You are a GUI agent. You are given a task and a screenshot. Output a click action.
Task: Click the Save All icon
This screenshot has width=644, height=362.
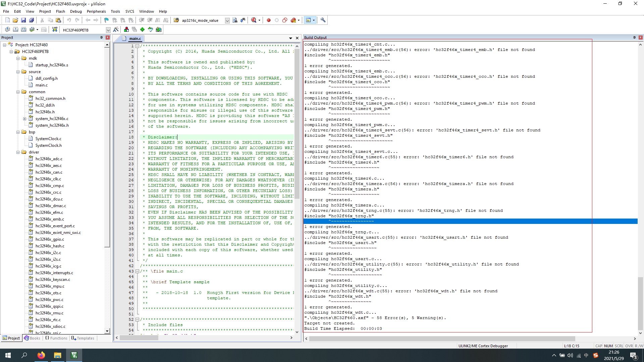tap(32, 20)
